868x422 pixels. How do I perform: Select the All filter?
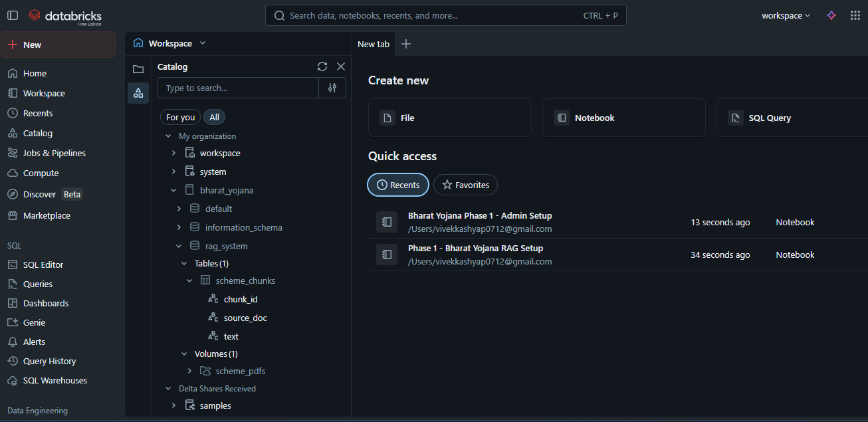(x=214, y=117)
